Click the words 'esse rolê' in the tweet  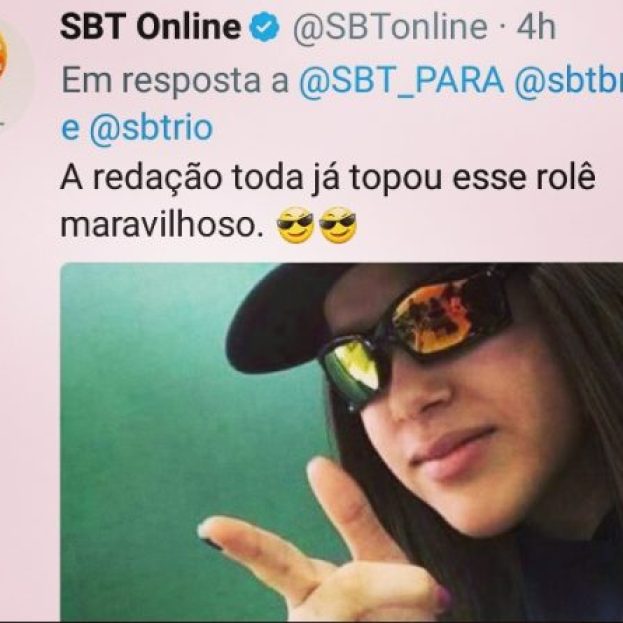coord(524,176)
